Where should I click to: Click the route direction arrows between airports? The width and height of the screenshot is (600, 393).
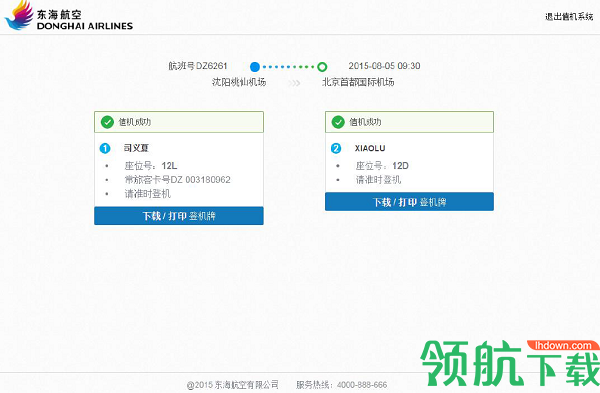click(x=294, y=83)
